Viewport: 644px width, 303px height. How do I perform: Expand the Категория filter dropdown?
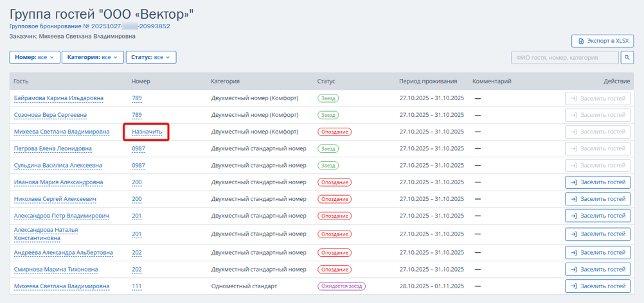(93, 58)
